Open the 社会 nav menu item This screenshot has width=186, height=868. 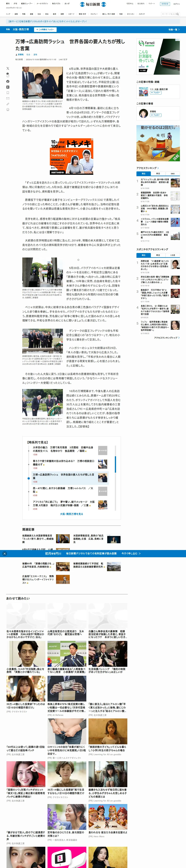coord(39,14)
